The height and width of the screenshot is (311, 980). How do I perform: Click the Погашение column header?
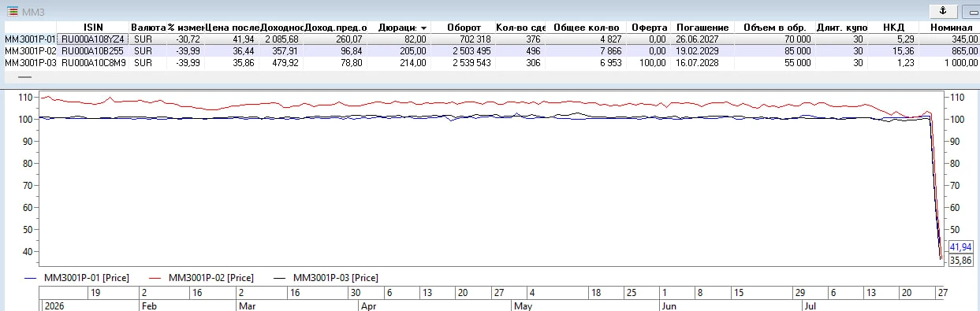coord(702,28)
